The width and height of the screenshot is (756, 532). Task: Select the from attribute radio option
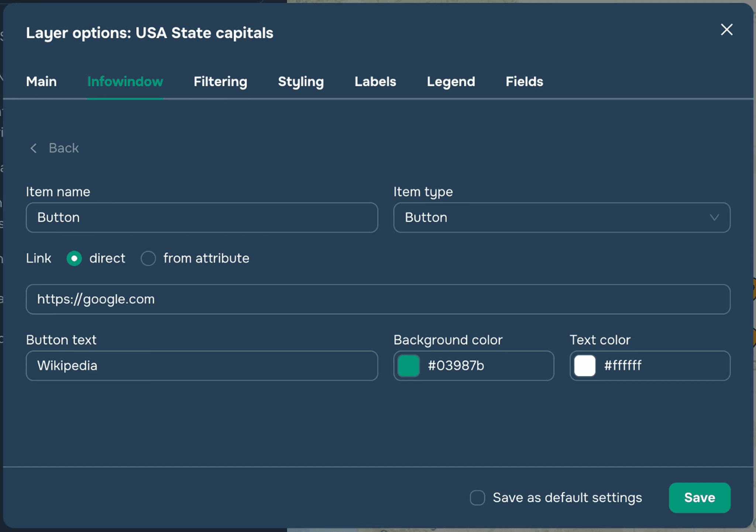coord(148,258)
